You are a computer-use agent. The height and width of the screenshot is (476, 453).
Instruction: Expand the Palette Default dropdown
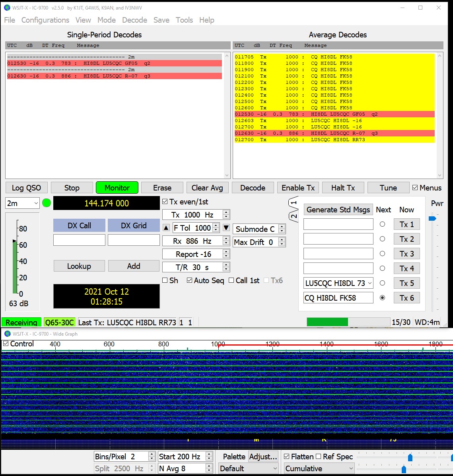coord(248,468)
